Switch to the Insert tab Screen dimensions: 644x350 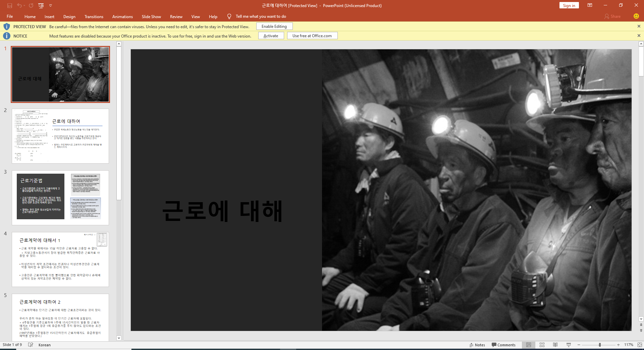point(49,16)
